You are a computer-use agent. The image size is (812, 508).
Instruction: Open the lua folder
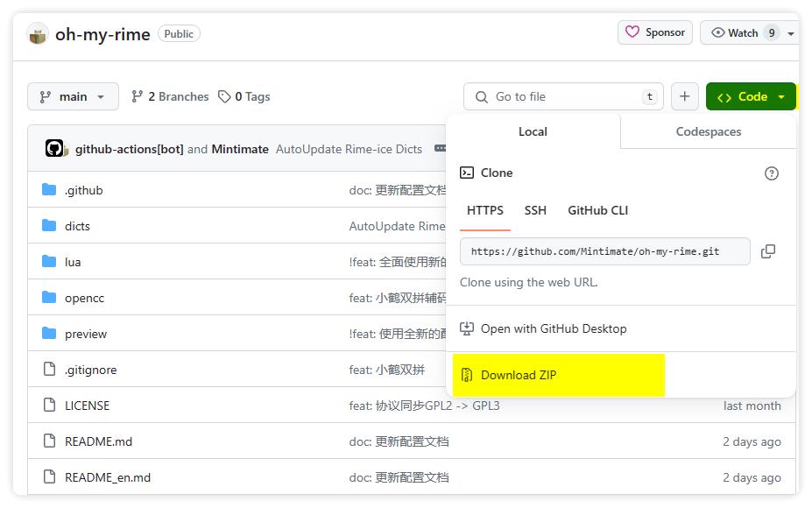pyautogui.click(x=73, y=262)
